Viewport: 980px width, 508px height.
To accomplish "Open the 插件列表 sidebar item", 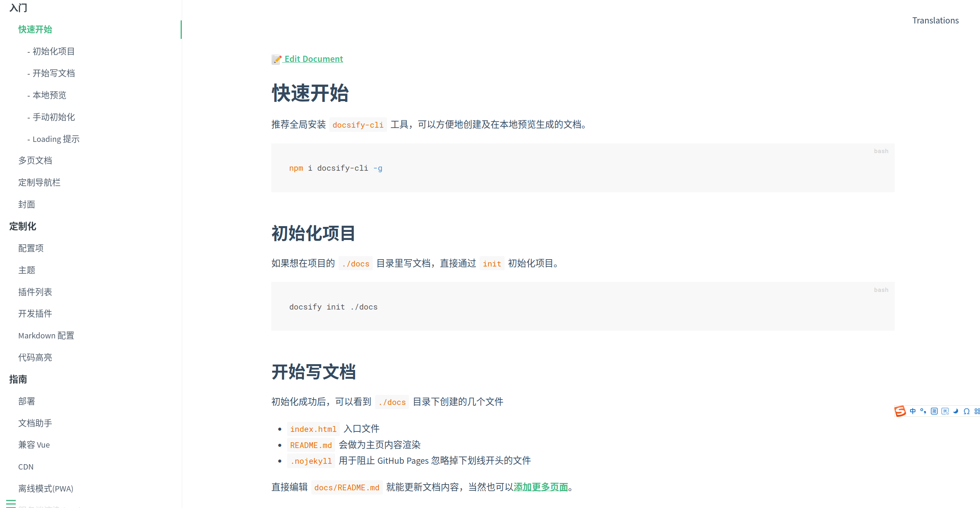I will [35, 292].
